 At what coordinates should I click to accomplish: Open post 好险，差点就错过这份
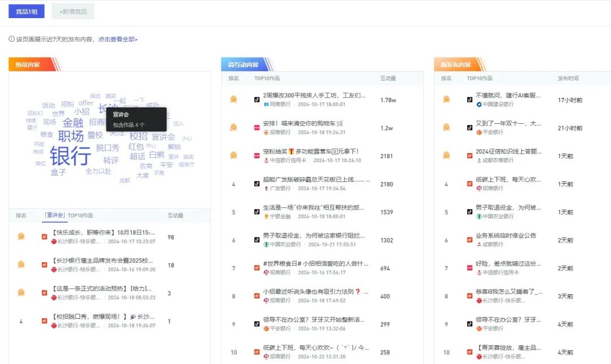click(x=508, y=263)
